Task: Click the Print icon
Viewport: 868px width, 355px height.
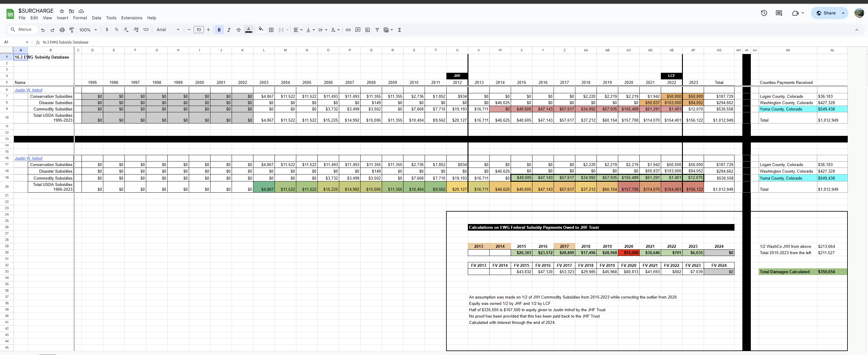Action: click(62, 30)
